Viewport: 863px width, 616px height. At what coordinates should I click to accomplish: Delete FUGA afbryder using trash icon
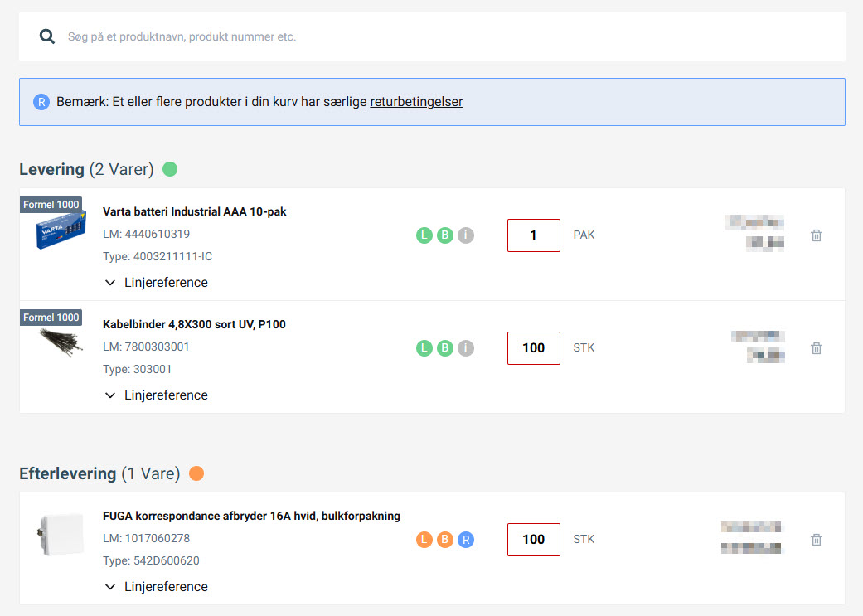coord(816,540)
